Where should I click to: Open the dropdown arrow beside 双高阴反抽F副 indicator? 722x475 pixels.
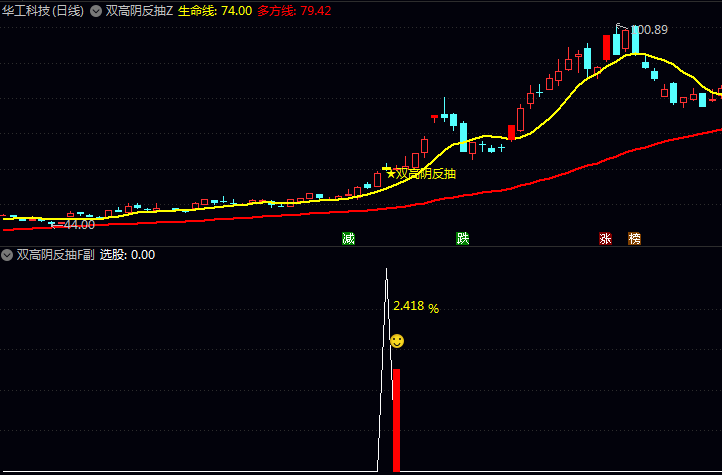(x=7, y=255)
